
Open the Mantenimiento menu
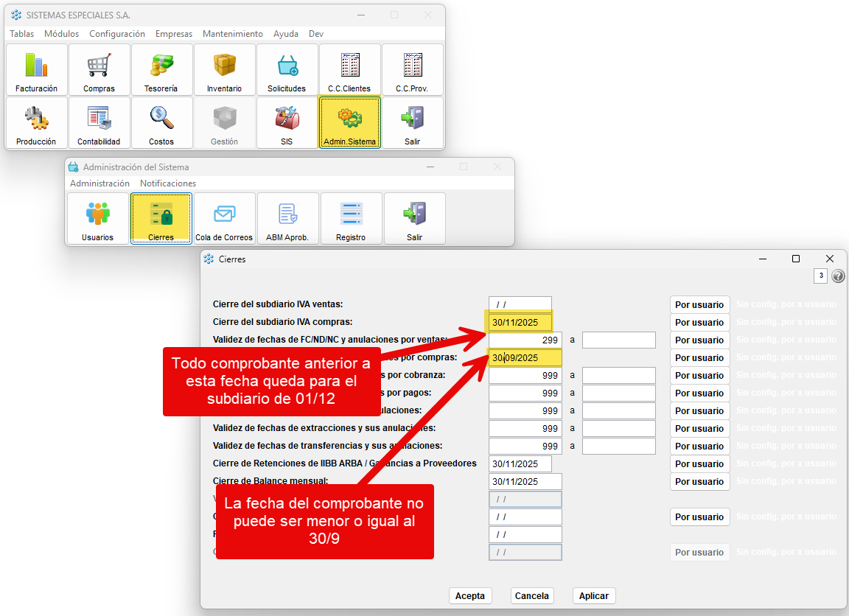coord(232,34)
